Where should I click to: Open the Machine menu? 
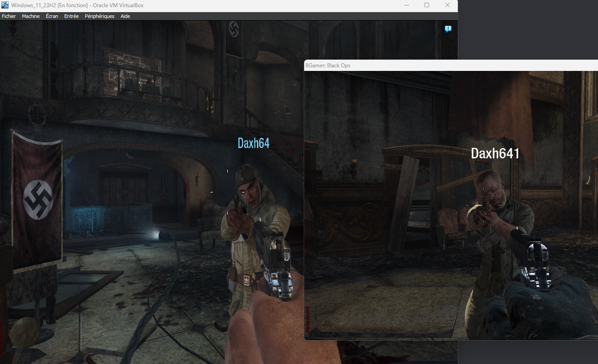31,16
